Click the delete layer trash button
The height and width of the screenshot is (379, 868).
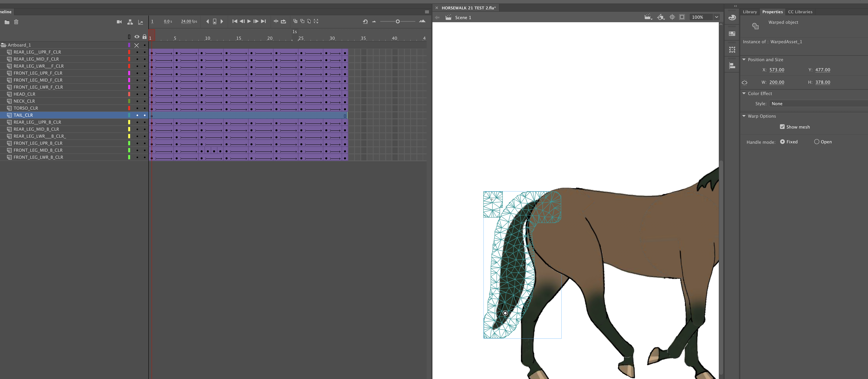(x=16, y=22)
